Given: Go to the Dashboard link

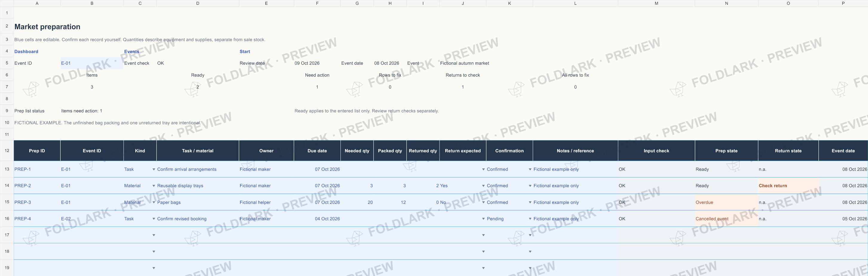Looking at the screenshot, I should 26,52.
